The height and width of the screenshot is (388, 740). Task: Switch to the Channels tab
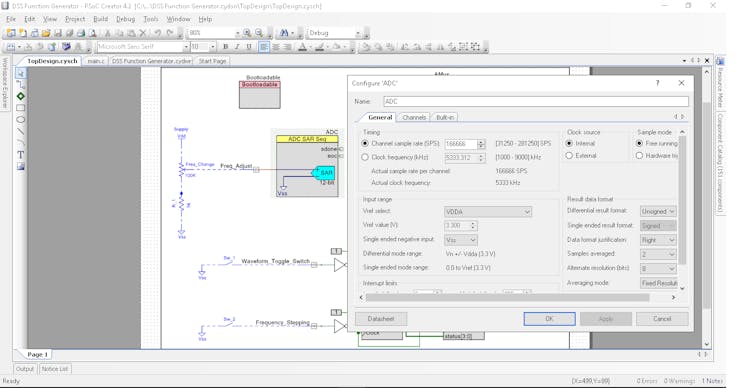(x=414, y=117)
